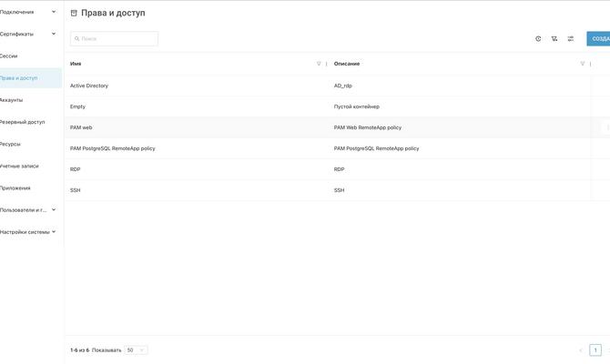The width and height of the screenshot is (610, 364).
Task: Expand the Сертификаты sidebar section
Action: click(x=54, y=34)
